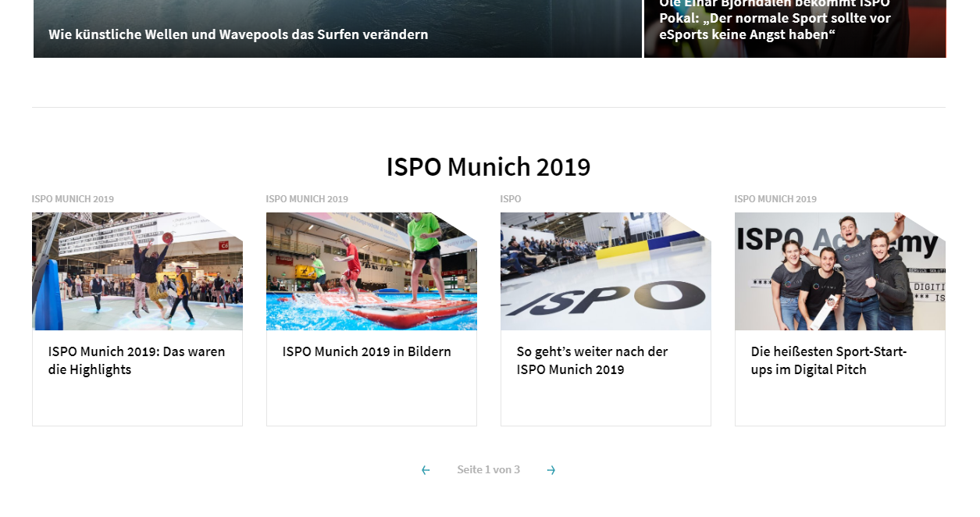Open 'Die heißesten Sport-Start-ups im Digital Pitch'
This screenshot has width=980, height=517.
click(x=829, y=360)
